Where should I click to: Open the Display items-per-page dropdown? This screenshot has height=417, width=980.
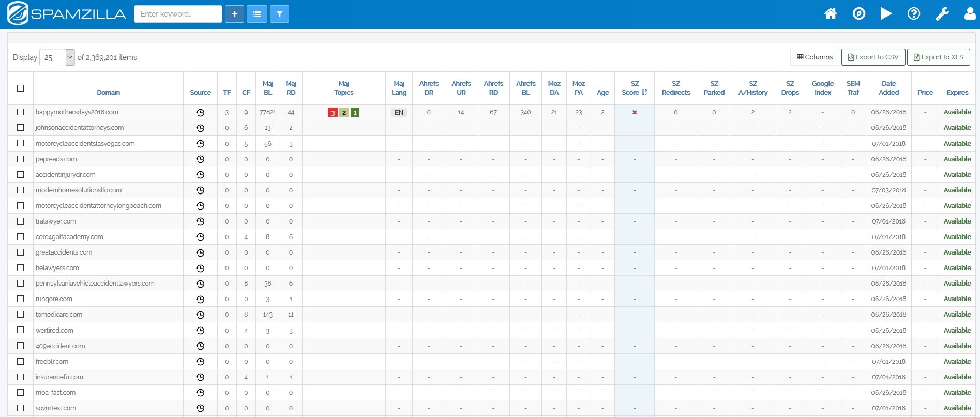pos(57,57)
